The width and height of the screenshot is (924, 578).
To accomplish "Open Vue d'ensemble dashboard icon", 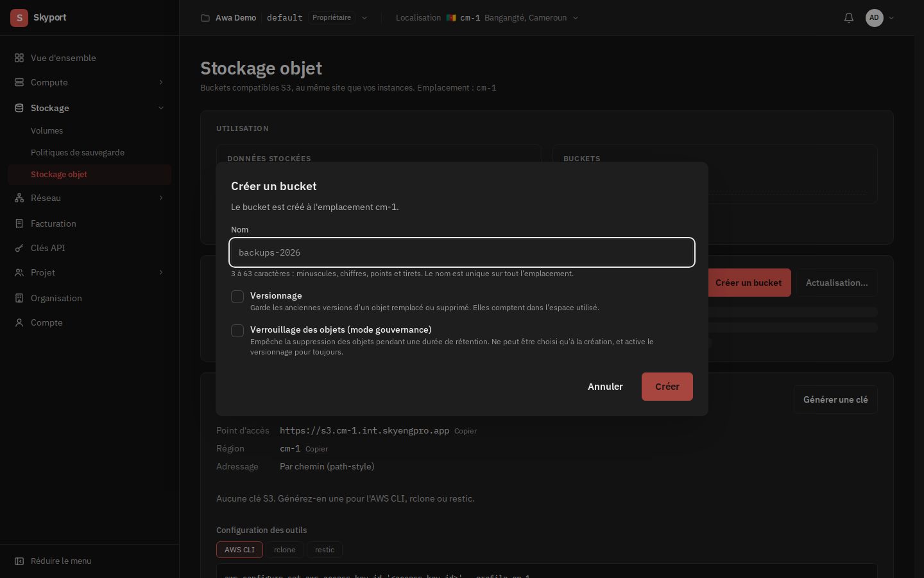I will (x=19, y=58).
